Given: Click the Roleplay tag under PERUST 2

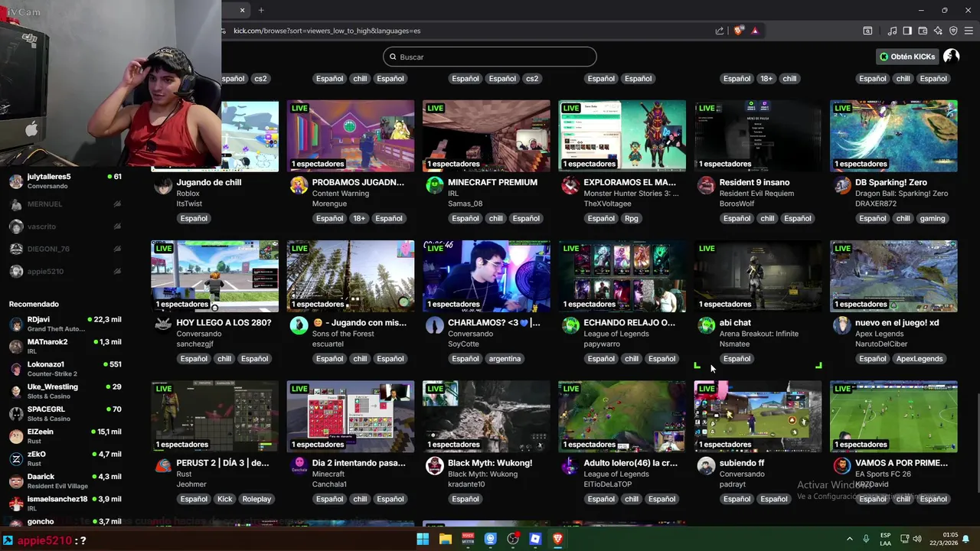Looking at the screenshot, I should (256, 499).
